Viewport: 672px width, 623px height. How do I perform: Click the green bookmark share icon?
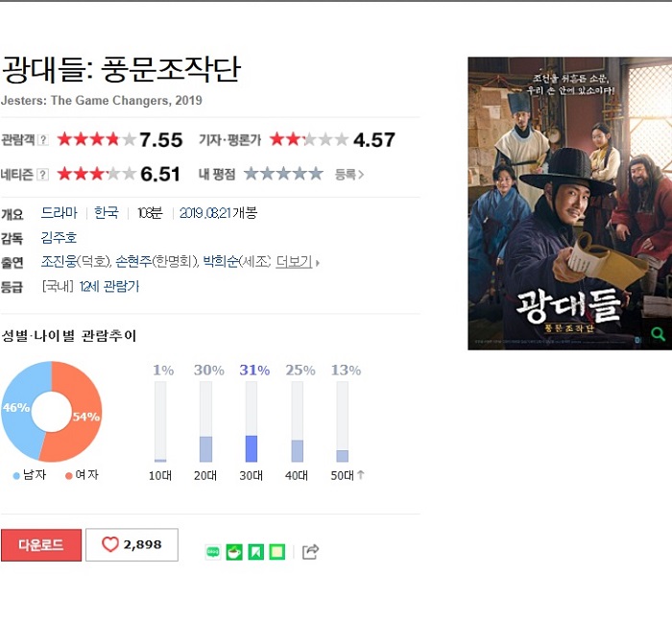(x=256, y=552)
